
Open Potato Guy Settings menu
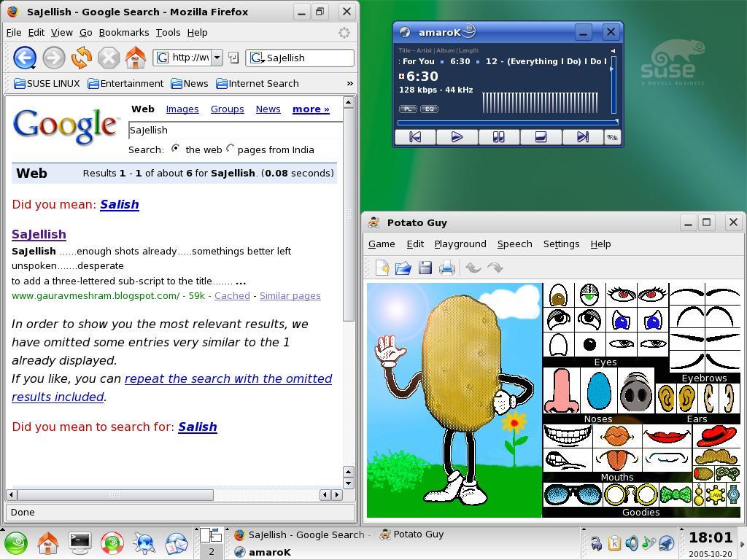pos(561,244)
